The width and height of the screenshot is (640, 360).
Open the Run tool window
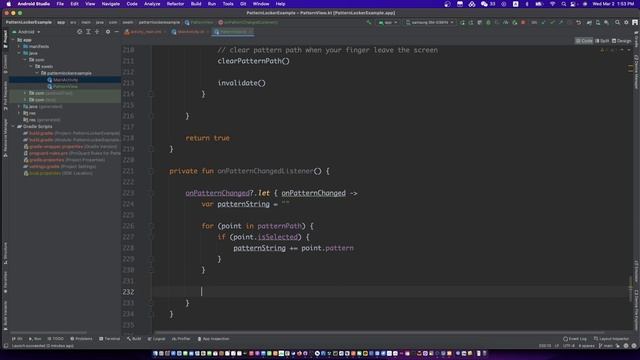coord(35,339)
